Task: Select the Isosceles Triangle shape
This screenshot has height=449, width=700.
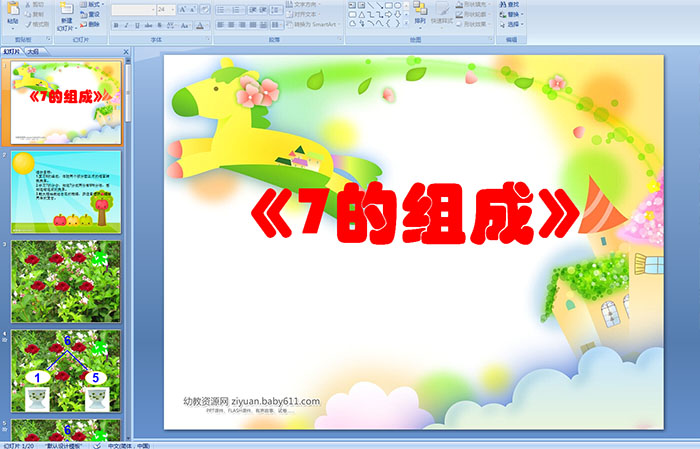Action: [x=361, y=15]
